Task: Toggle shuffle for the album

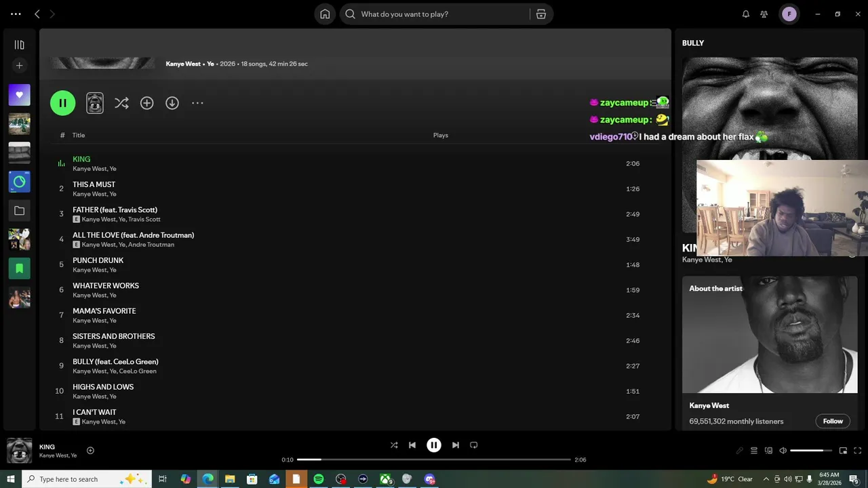Action: pyautogui.click(x=121, y=103)
